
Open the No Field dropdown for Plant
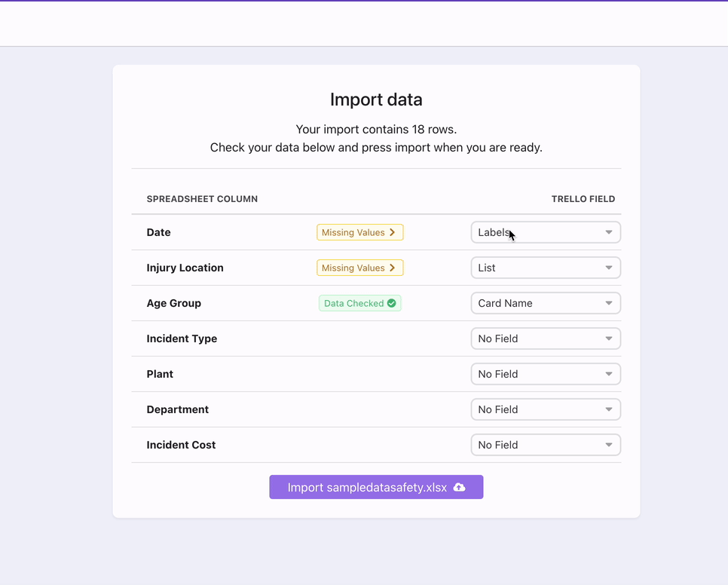(x=546, y=374)
